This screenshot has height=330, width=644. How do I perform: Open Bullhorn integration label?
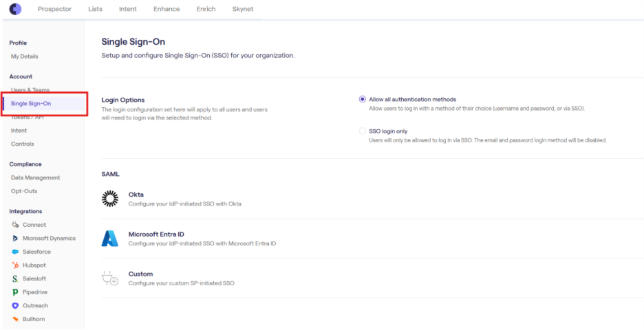tap(34, 319)
